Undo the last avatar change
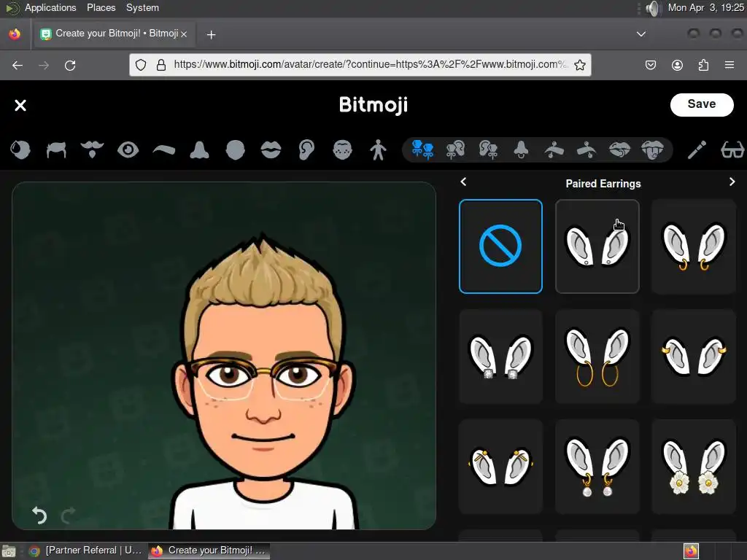Image resolution: width=747 pixels, height=560 pixels. click(x=39, y=515)
